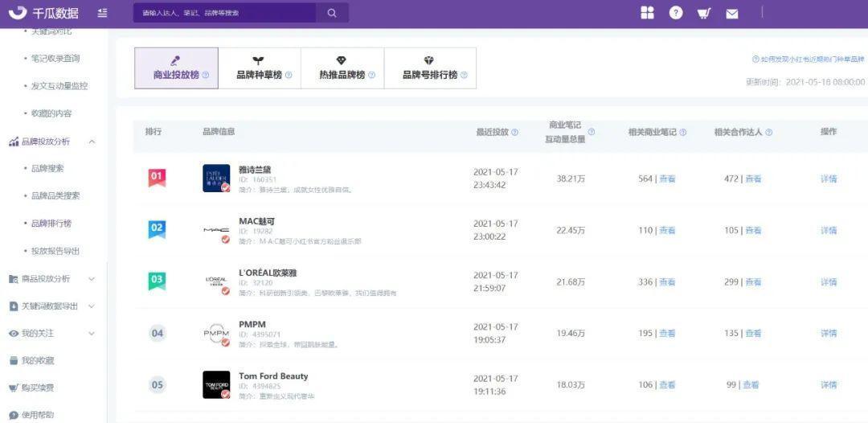View Tom Ford Beauty's 106 notes 查看

[668, 384]
